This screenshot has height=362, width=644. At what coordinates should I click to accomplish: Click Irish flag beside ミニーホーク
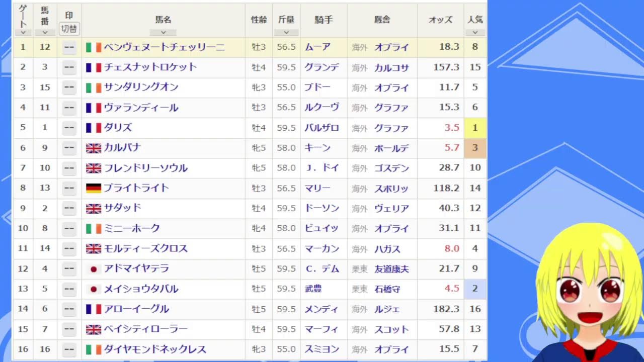coord(94,228)
